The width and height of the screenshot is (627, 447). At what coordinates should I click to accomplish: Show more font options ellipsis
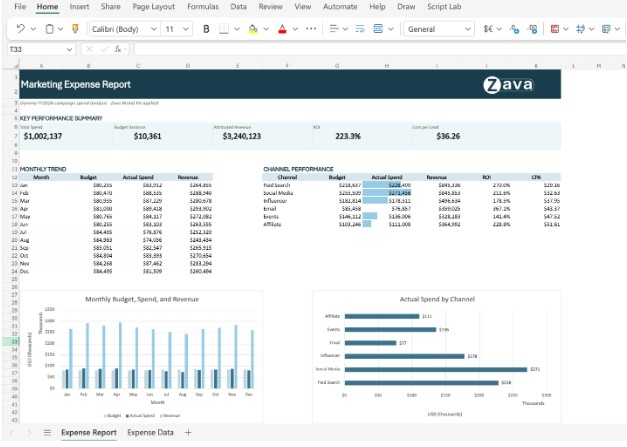coord(311,29)
